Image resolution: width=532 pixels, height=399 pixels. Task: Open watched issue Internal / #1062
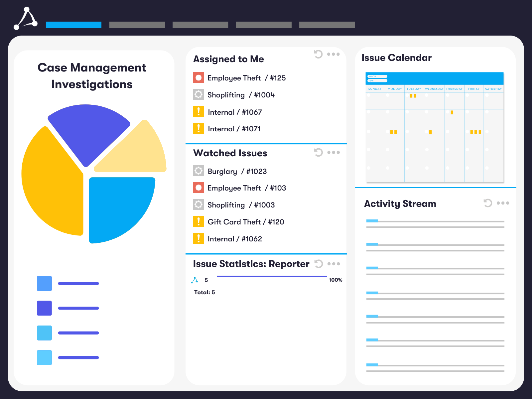click(x=235, y=239)
